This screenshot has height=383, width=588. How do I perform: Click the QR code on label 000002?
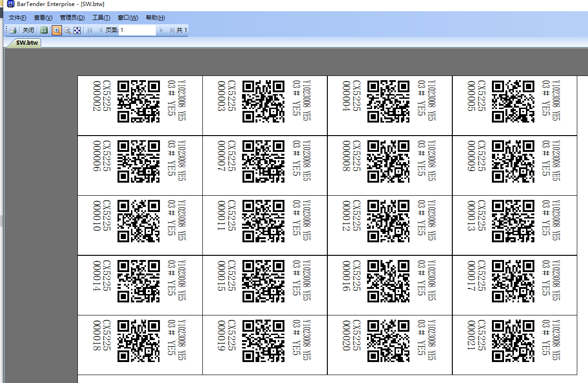138,102
